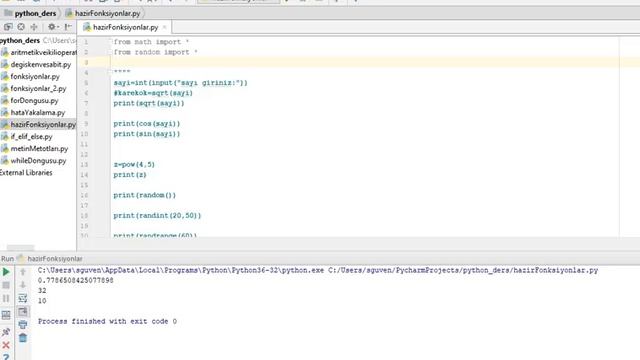Click the print(z) line

(x=130, y=174)
